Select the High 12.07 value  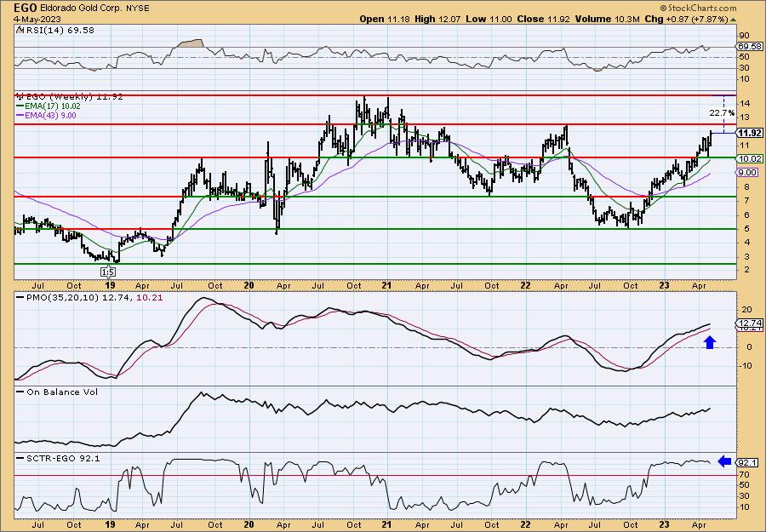coord(437,19)
